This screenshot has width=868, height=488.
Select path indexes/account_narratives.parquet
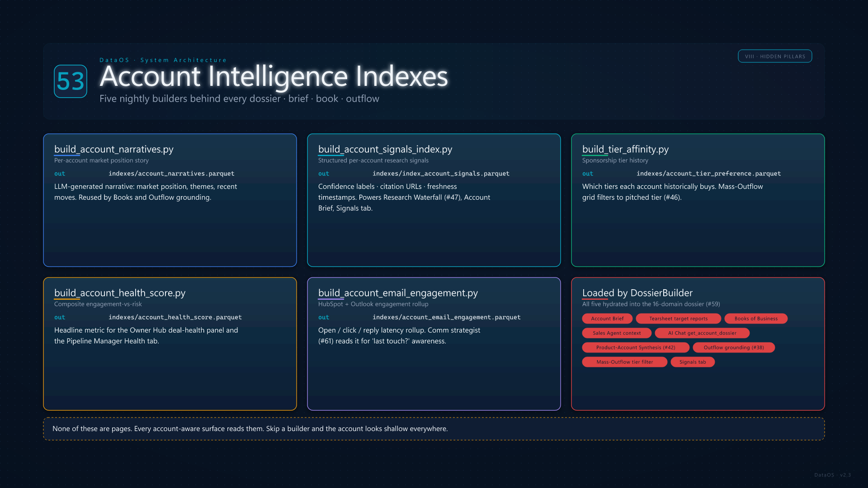coord(171,174)
